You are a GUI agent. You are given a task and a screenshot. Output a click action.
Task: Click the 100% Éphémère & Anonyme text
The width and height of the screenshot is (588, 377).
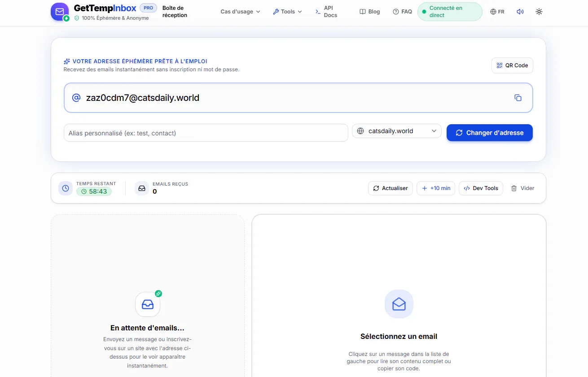pyautogui.click(x=115, y=18)
